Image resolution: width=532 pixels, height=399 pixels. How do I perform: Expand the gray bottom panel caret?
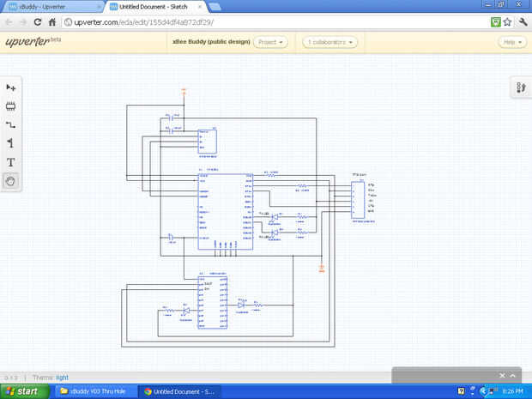pyautogui.click(x=513, y=375)
